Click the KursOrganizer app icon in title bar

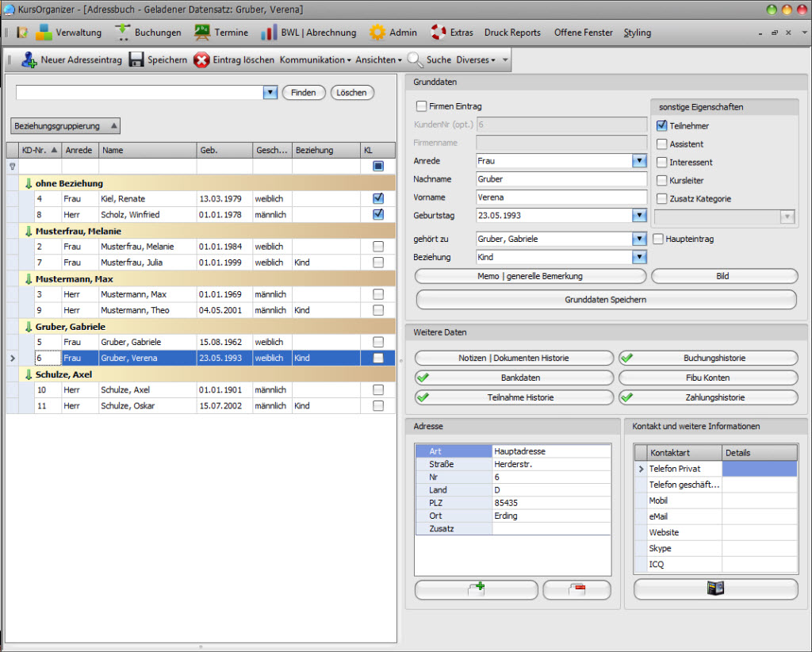[x=9, y=10]
